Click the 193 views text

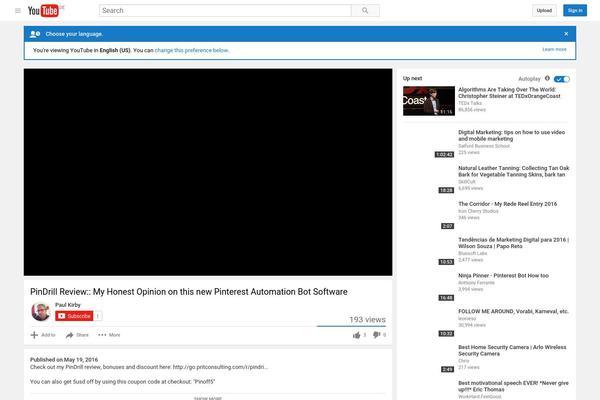point(367,319)
